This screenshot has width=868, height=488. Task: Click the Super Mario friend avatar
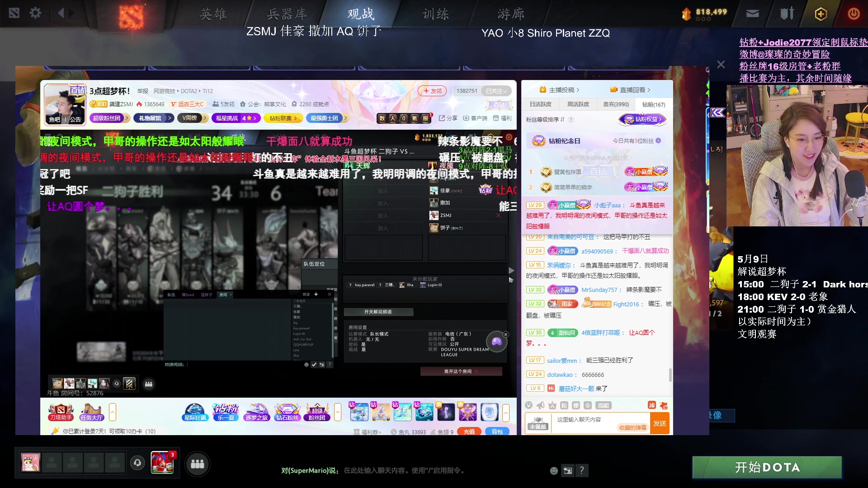tap(162, 463)
